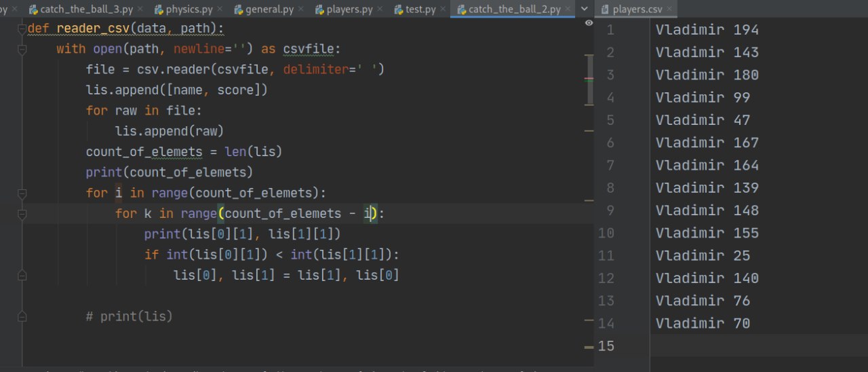The width and height of the screenshot is (868, 372).
Task: Click 'for i in range(count_of_elemets):' line
Action: pos(206,193)
